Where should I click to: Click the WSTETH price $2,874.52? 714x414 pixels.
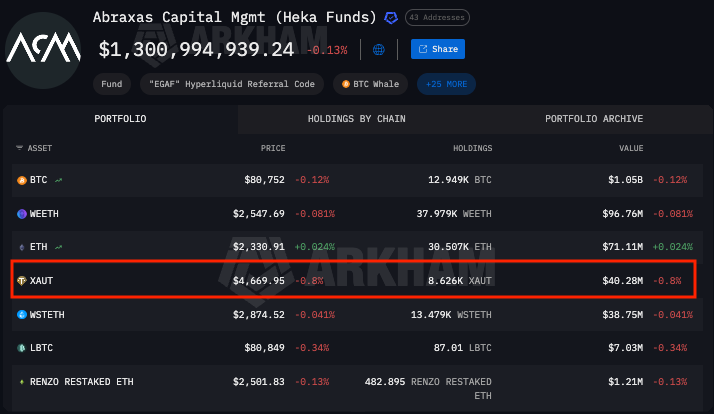click(x=259, y=315)
